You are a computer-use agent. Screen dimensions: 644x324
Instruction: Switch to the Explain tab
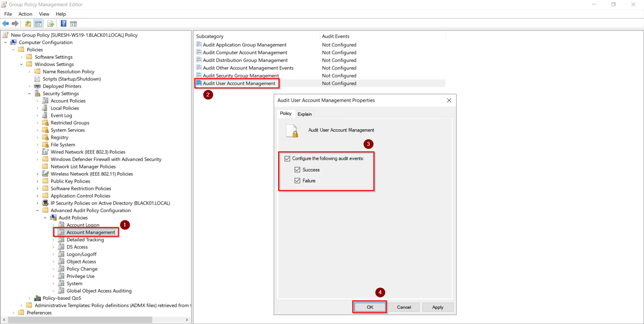click(x=305, y=114)
